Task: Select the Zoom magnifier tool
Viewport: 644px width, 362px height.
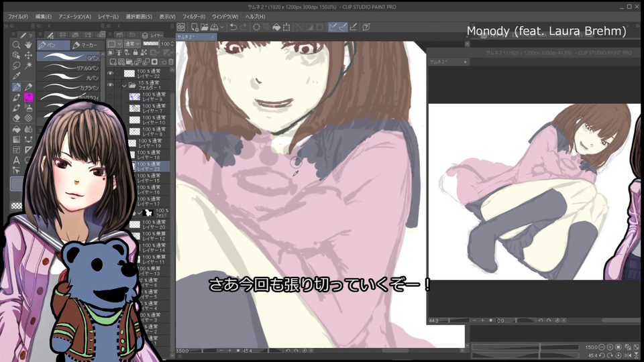Action: tap(16, 44)
